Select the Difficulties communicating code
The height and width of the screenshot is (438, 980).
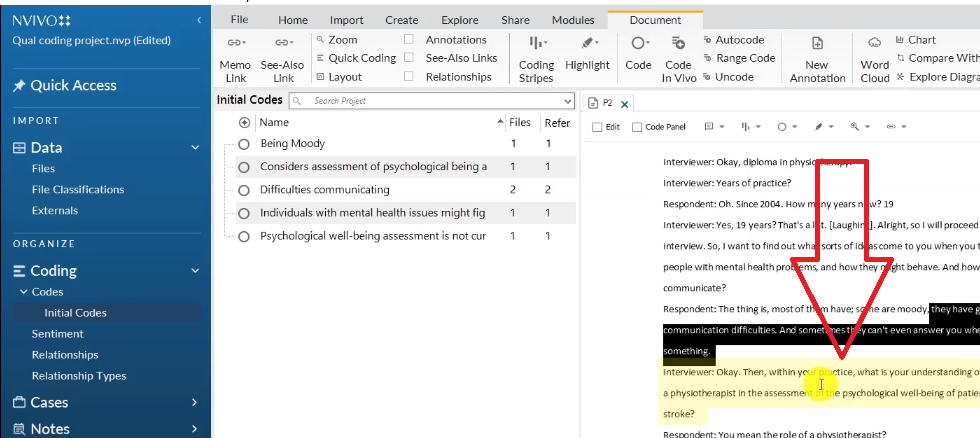(324, 190)
